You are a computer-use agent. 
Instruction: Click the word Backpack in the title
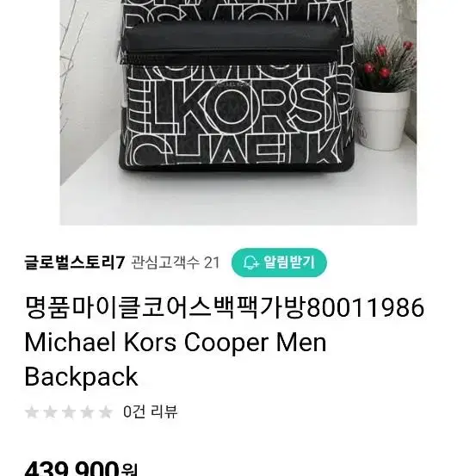81,377
